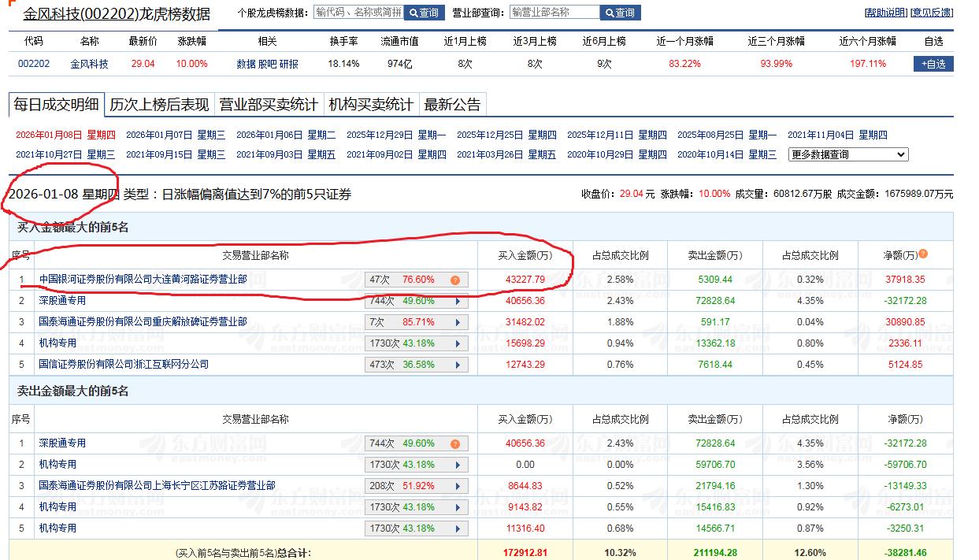Expand the 208次 51.92% arrow for 上海长宁区江苏路营业部

(458, 486)
